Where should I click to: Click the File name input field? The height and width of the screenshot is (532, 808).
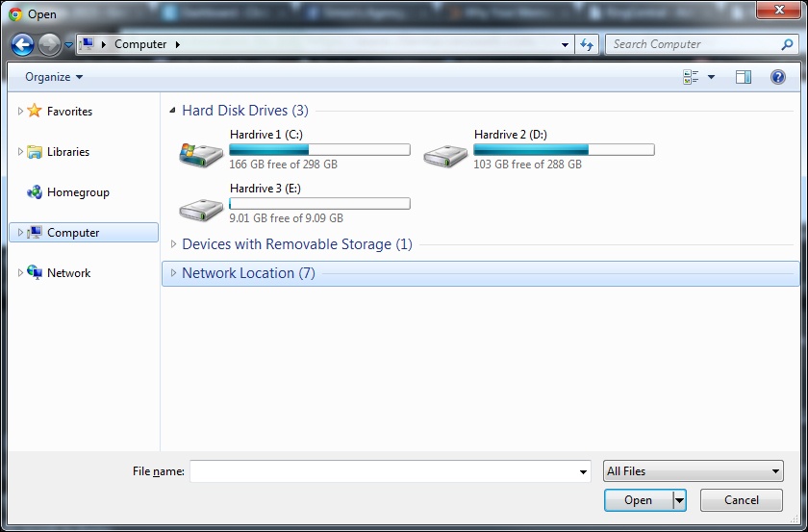coord(385,471)
